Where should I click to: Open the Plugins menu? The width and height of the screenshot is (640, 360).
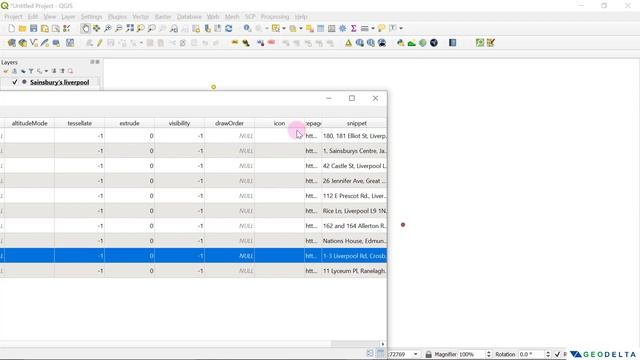coord(117,17)
